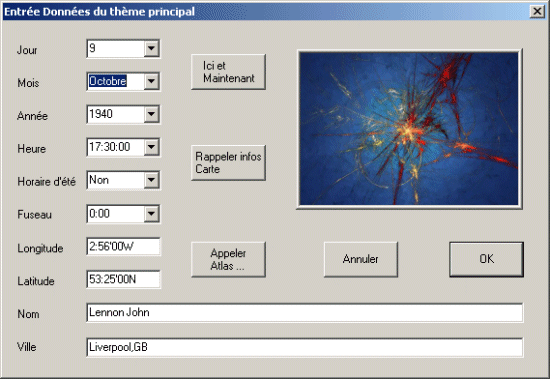Select the Latitude input field
Screen dimensions: 550x379
(123, 279)
